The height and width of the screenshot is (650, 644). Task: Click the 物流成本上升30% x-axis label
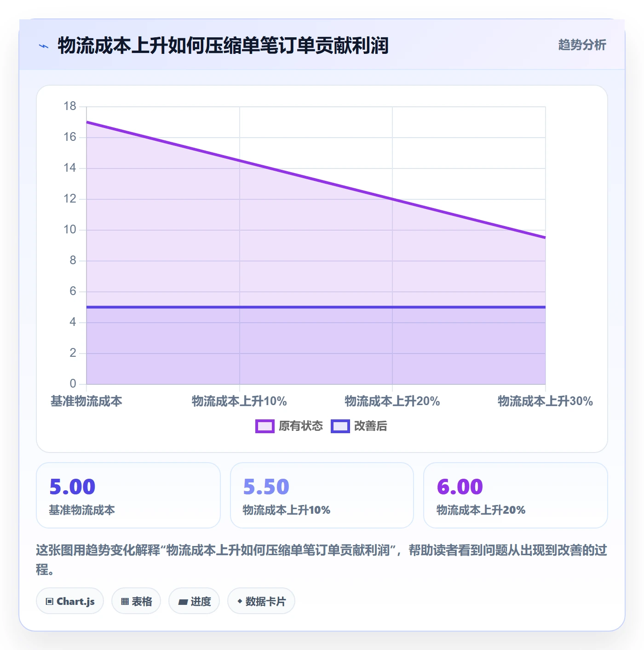point(545,401)
